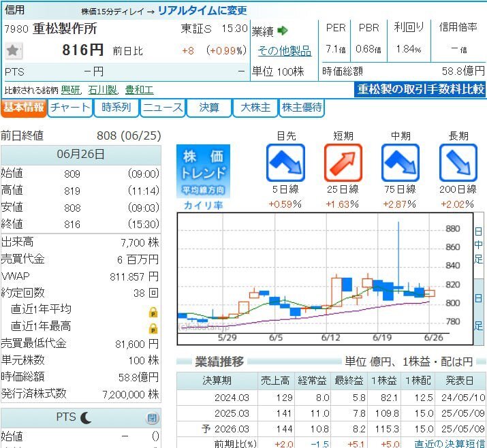
Task: Click the candlestick price chart
Action: pos(325,278)
